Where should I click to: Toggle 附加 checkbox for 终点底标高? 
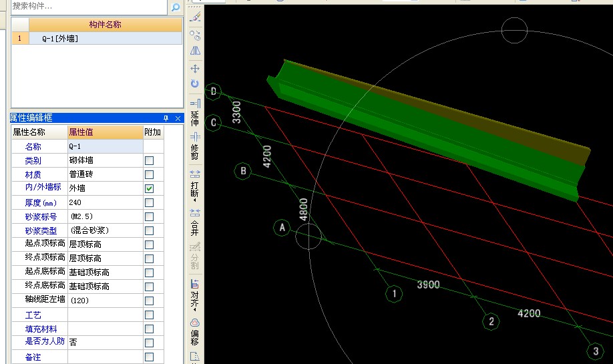coord(149,287)
